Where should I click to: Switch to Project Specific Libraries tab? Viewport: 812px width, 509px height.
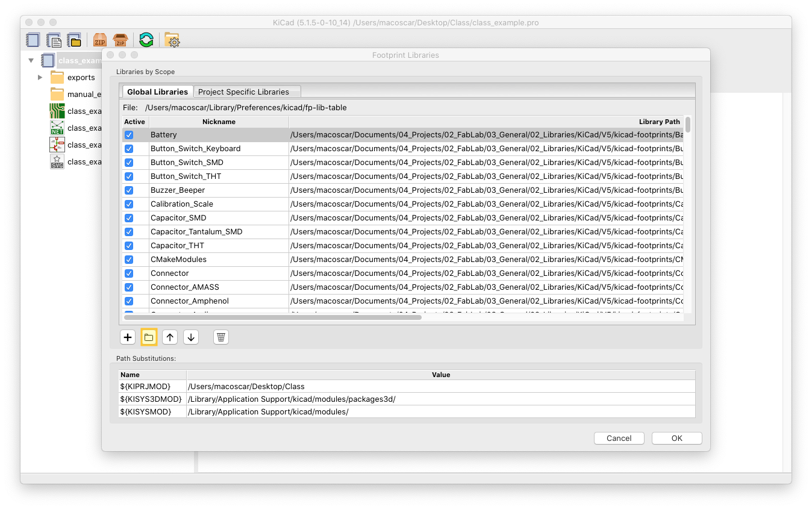243,92
